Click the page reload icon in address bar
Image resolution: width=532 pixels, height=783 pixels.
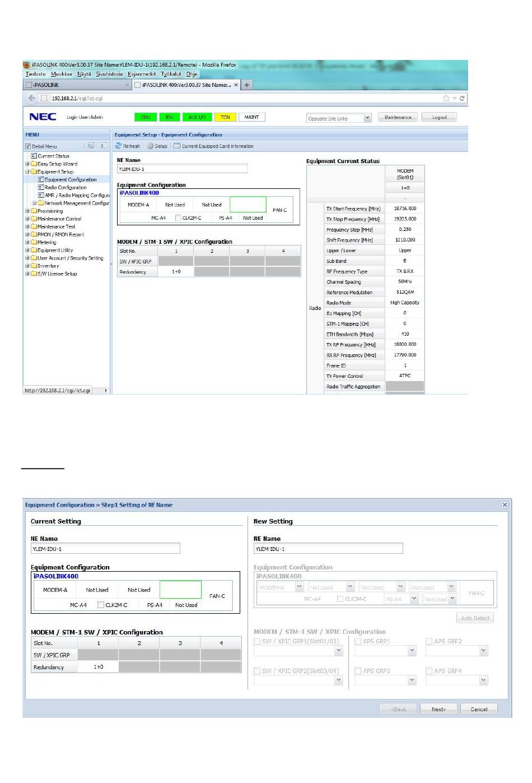tap(463, 98)
